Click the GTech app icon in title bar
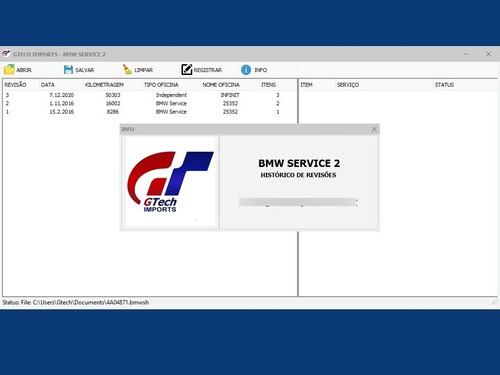Viewport: 500px width, 375px height. (x=6, y=54)
